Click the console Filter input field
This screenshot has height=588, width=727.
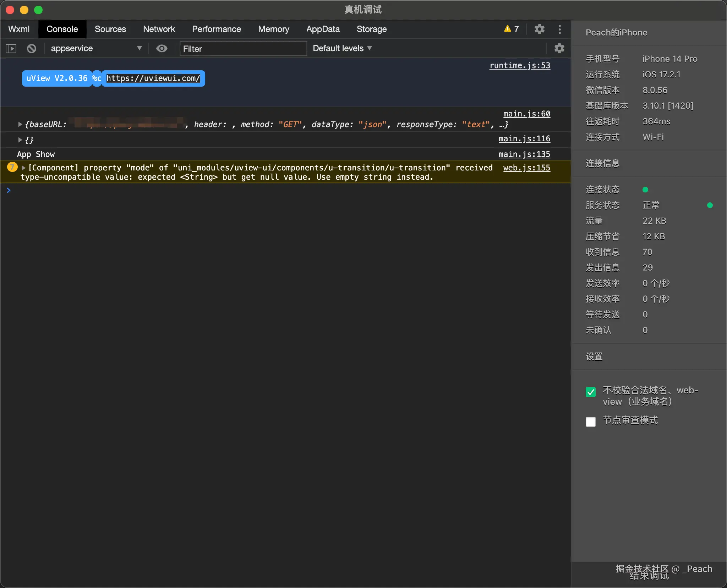pyautogui.click(x=243, y=49)
